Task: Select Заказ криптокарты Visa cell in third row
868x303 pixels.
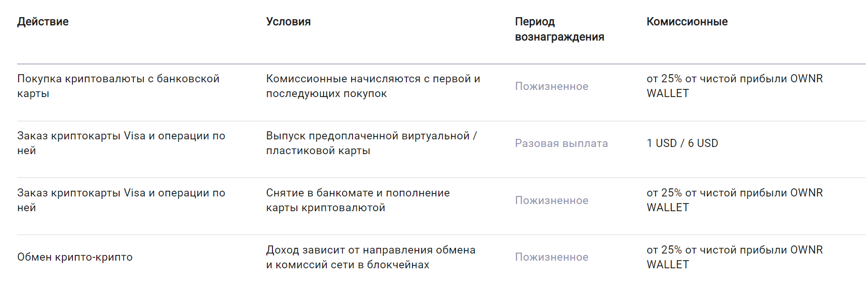Action: [121, 200]
